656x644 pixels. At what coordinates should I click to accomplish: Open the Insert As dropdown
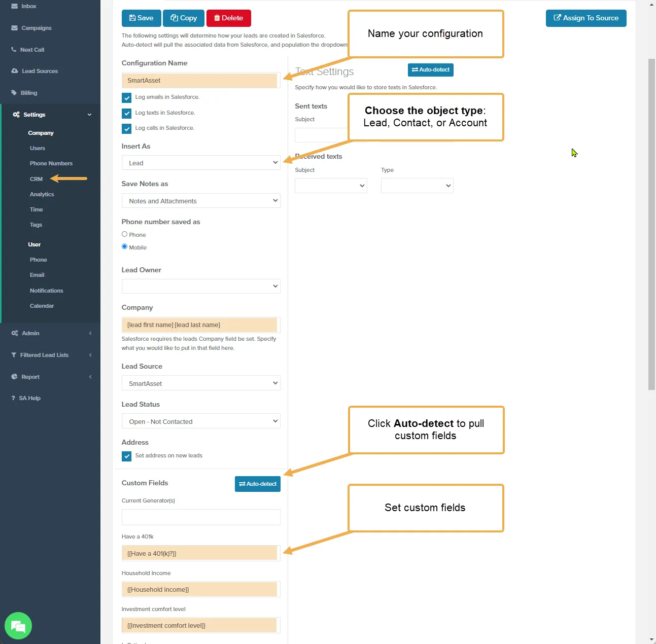pyautogui.click(x=201, y=163)
